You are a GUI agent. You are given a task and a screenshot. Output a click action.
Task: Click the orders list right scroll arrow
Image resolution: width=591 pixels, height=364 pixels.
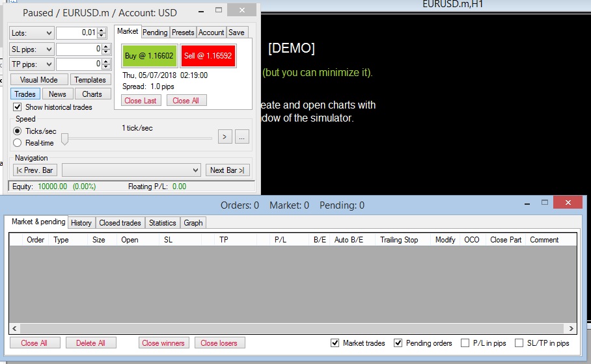571,329
